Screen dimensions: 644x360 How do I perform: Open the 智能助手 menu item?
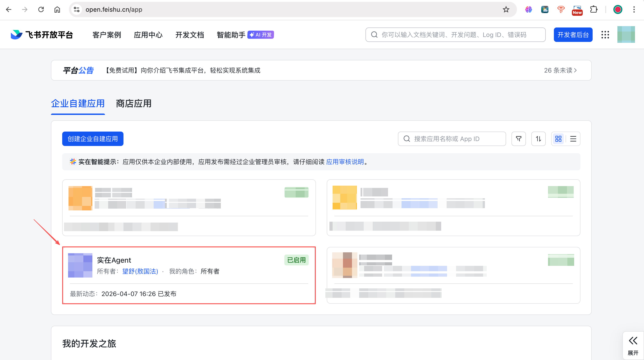[231, 35]
